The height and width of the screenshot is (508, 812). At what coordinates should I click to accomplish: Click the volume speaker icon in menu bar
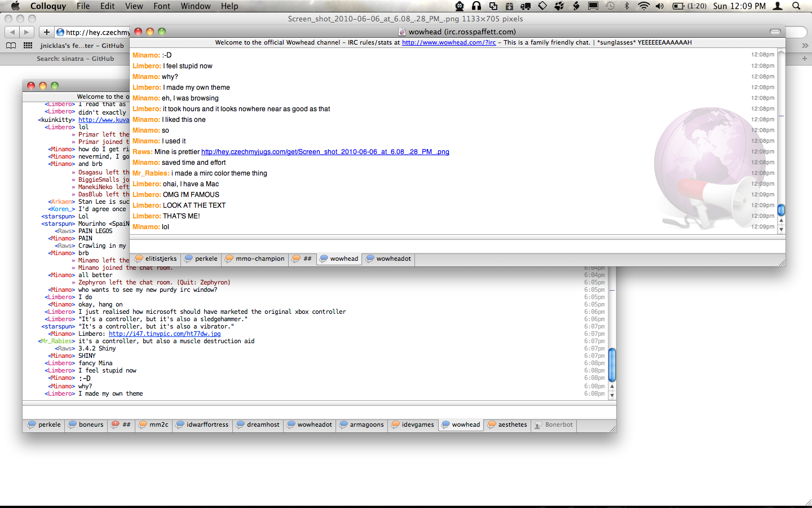coord(659,6)
